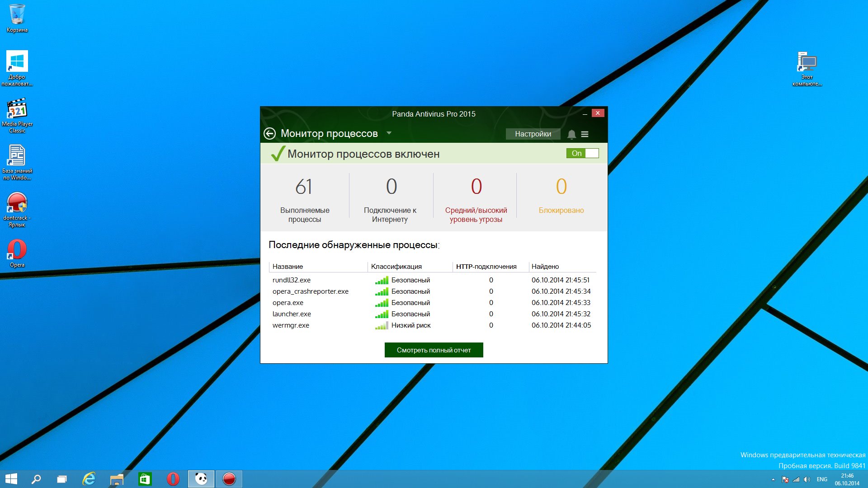Select the 61 Выполняемые процессы counter
This screenshot has width=868, height=488.
305,199
